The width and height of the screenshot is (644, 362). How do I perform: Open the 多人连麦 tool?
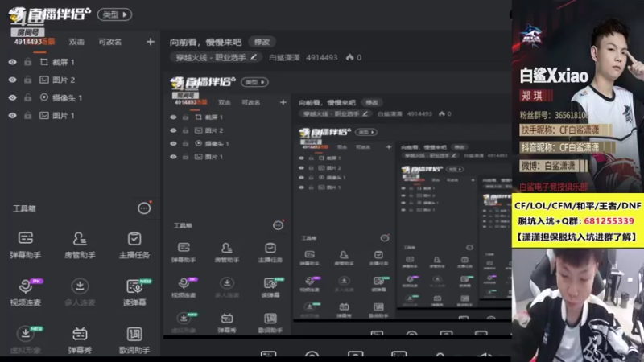click(x=80, y=293)
